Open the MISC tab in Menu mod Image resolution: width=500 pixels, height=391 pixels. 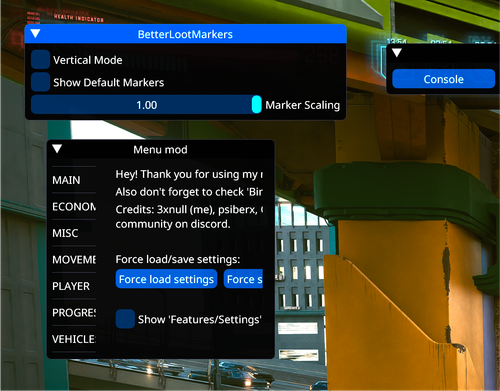(65, 233)
